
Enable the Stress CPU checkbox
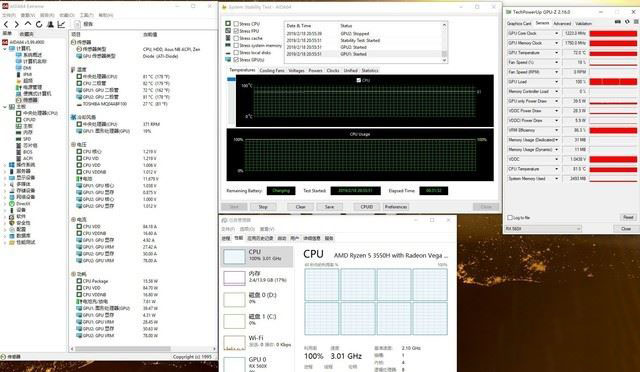coord(236,24)
